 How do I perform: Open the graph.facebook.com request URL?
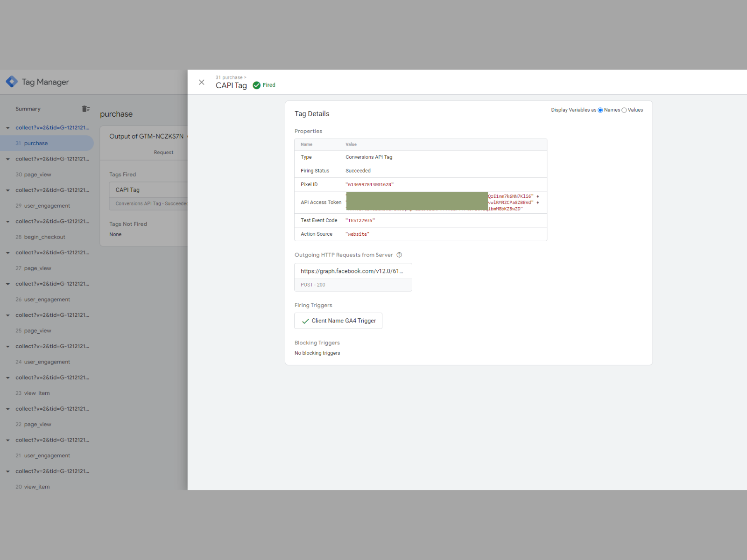tap(353, 271)
